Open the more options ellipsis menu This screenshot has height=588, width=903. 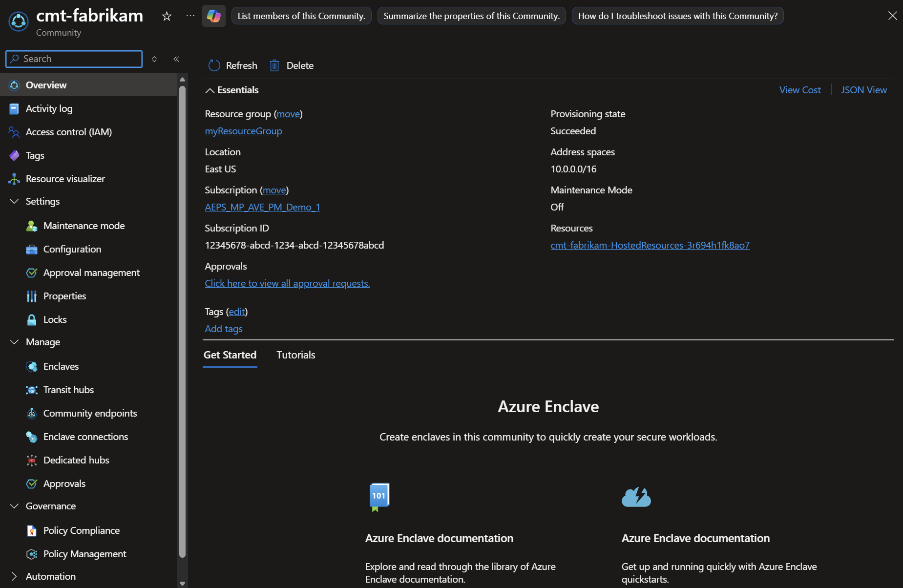pos(190,16)
